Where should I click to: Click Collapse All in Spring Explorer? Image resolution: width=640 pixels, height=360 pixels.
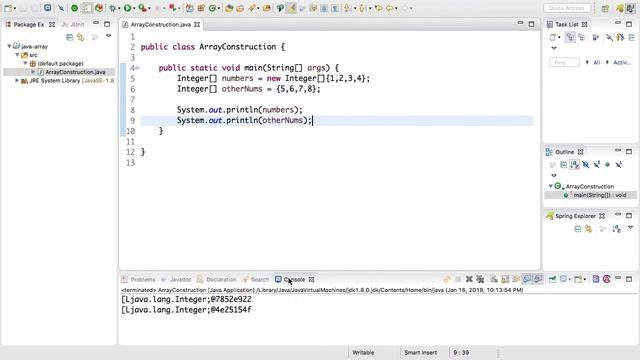(577, 229)
